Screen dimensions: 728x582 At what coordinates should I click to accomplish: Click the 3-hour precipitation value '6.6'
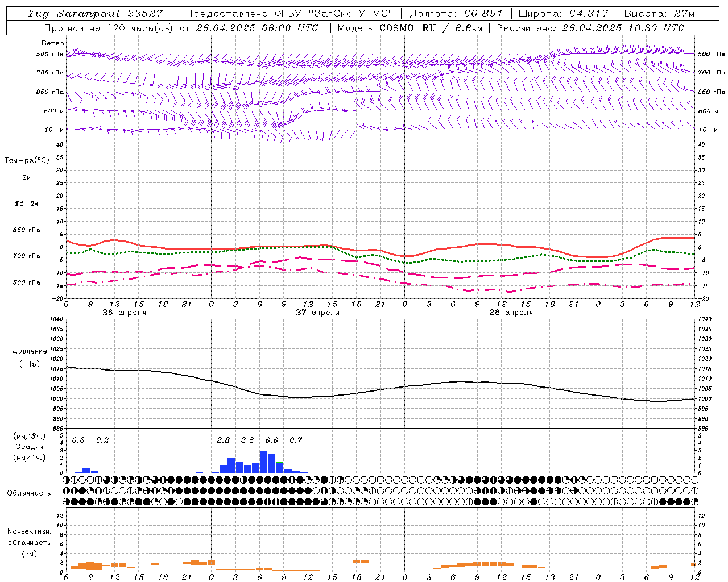272,440
